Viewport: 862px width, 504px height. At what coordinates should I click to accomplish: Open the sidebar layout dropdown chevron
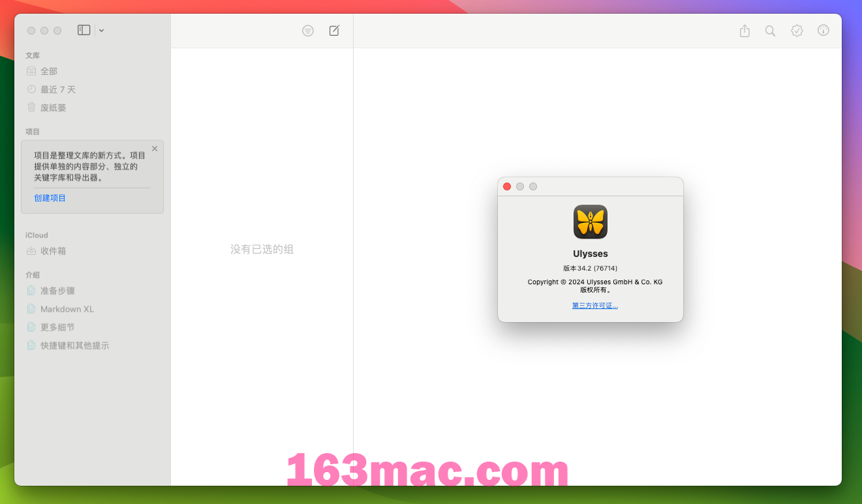(x=101, y=31)
